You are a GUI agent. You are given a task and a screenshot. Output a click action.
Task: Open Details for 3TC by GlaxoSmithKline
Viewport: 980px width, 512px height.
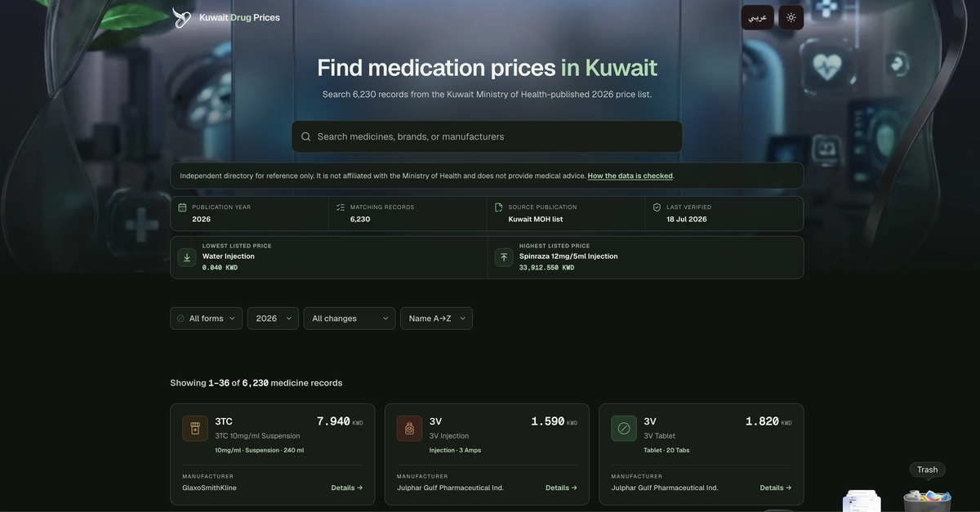pos(347,488)
